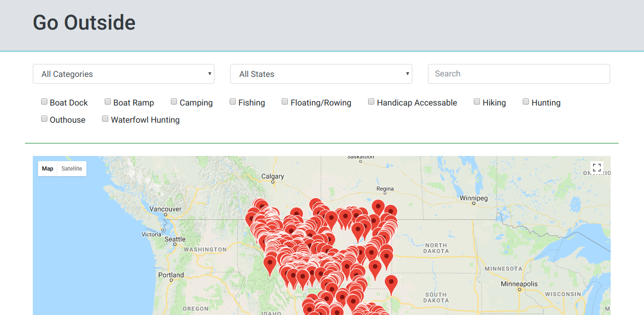Select the Map view tab

(47, 168)
